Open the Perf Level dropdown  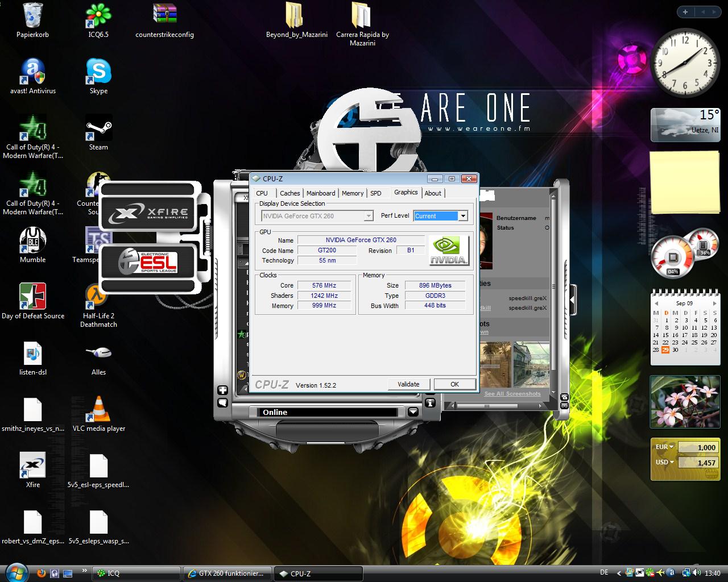pos(463,216)
